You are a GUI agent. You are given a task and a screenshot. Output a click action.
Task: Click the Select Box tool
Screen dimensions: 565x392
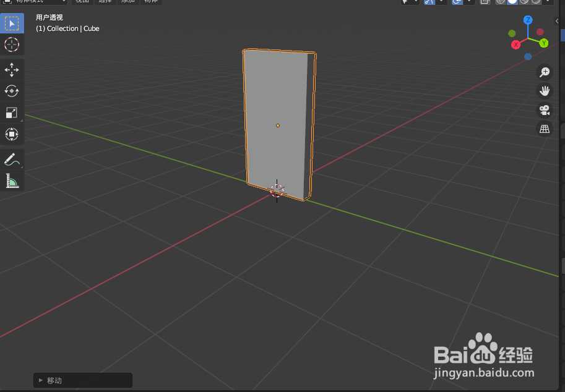[12, 23]
